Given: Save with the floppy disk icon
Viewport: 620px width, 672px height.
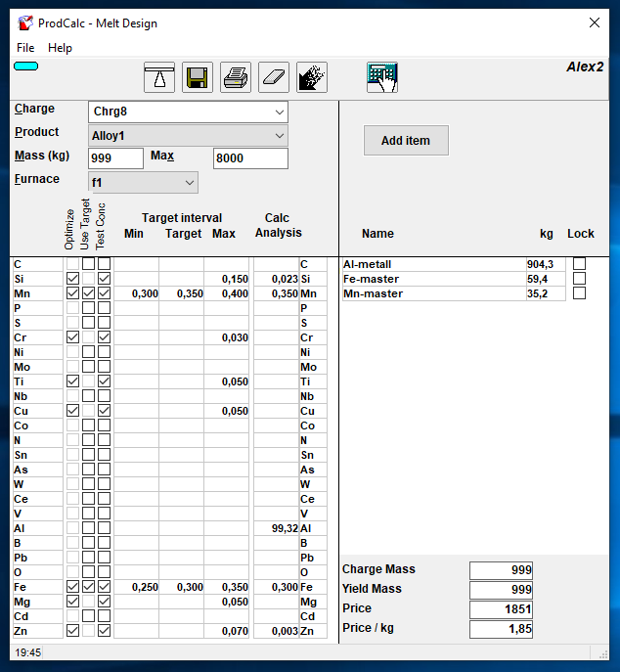Looking at the screenshot, I should 198,77.
